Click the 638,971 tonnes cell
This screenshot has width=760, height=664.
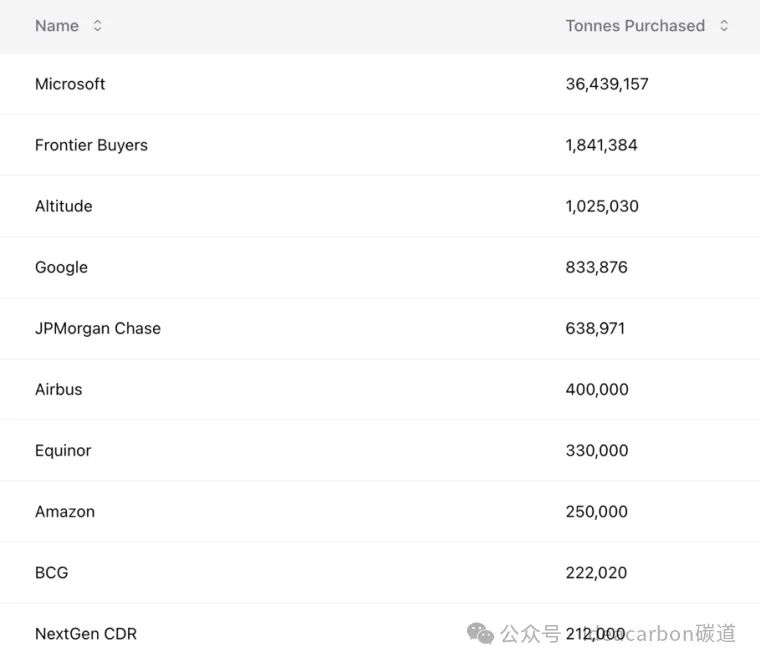pos(595,328)
